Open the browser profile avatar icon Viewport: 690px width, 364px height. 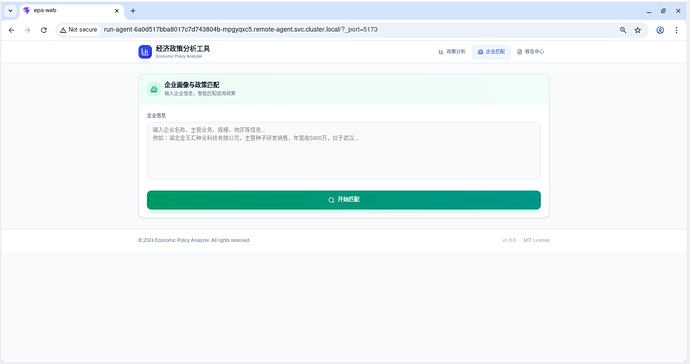coord(660,30)
